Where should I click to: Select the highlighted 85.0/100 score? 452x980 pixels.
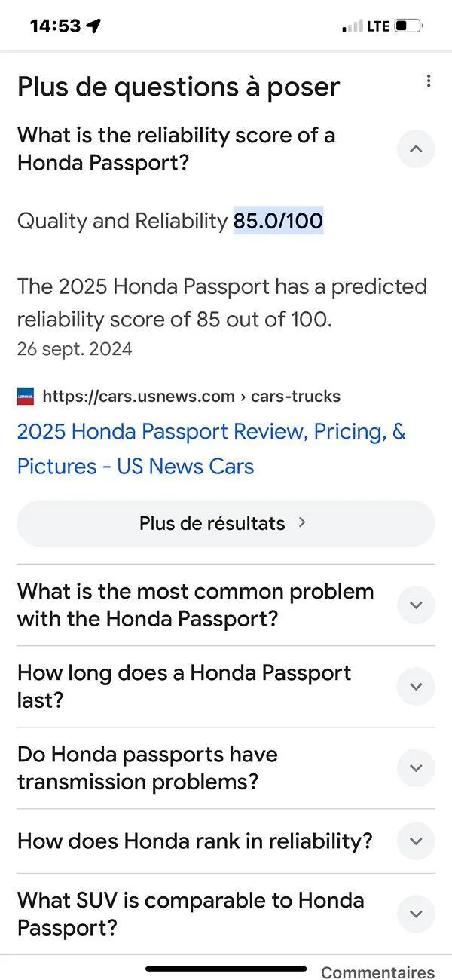click(x=278, y=221)
